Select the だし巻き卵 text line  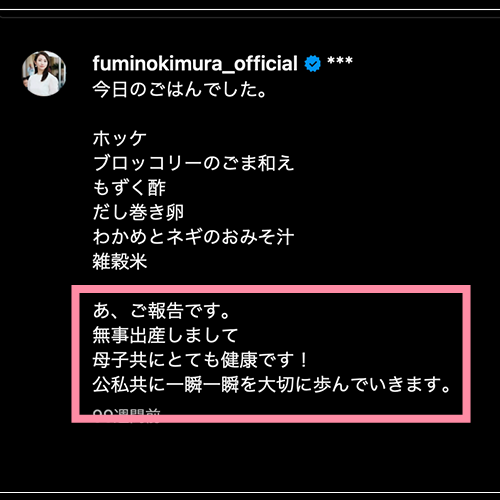click(138, 212)
